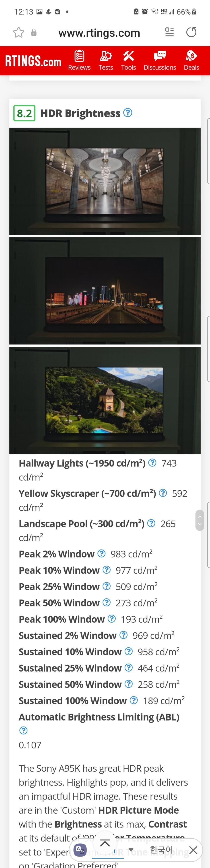The width and height of the screenshot is (210, 868).
Task: Close the translation bar
Action: coord(193,850)
